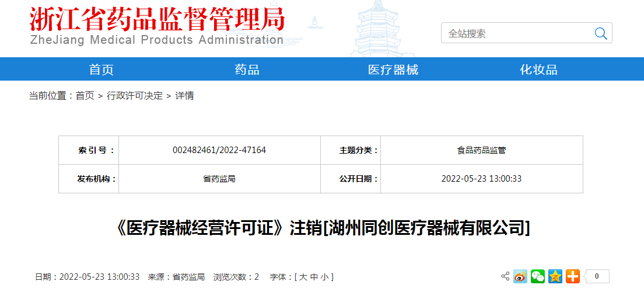Viewport: 644px width, 295px height.
Task: Open the 医疗器械 navigation tab
Action: point(393,70)
